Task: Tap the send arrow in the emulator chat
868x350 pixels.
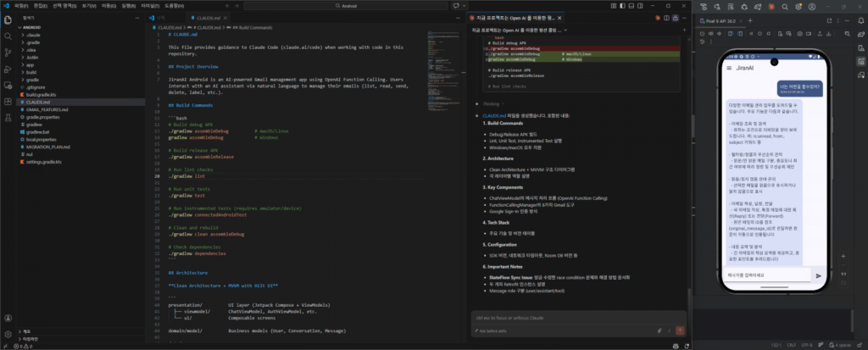Action: [x=818, y=275]
